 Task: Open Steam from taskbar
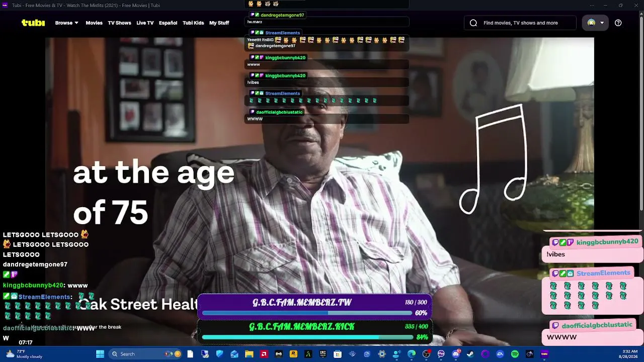click(x=470, y=354)
